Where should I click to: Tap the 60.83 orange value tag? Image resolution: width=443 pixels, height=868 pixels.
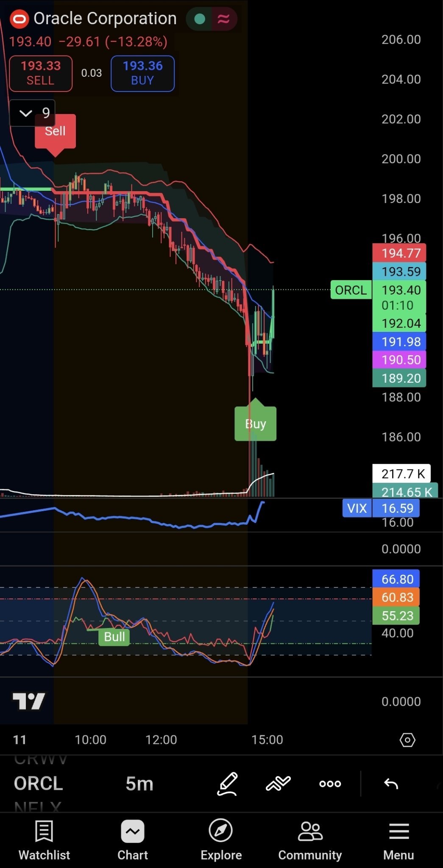tap(396, 597)
